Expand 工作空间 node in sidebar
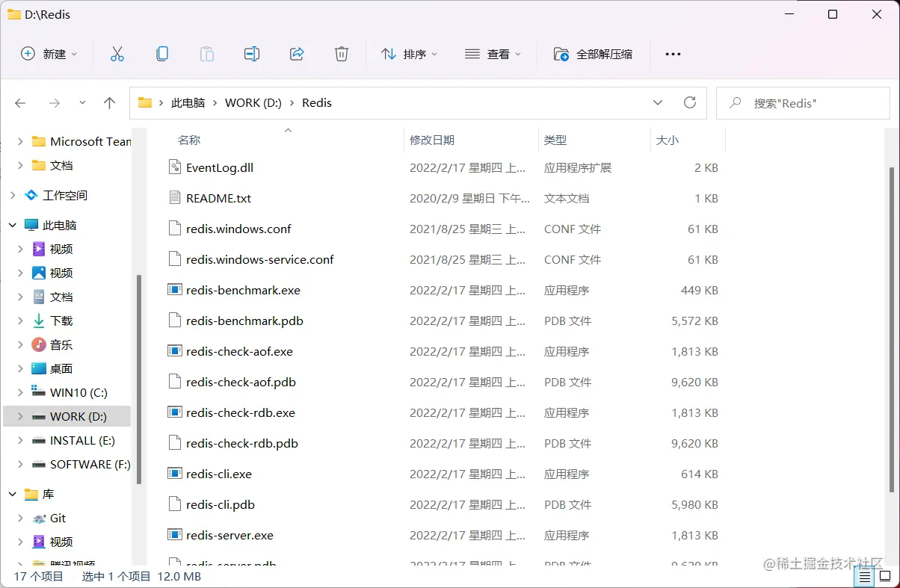The height and width of the screenshot is (588, 900). (13, 195)
